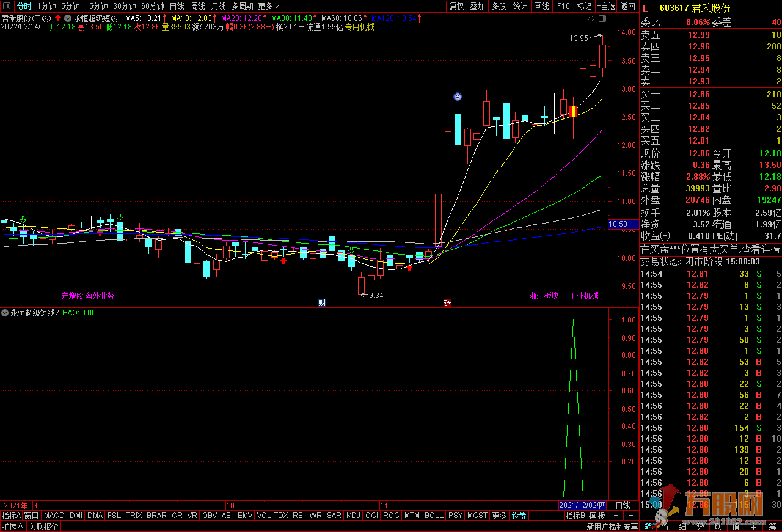Viewport: 782px width, 532px height.
Task: Select the TRIX indicator tab
Action: [x=134, y=516]
